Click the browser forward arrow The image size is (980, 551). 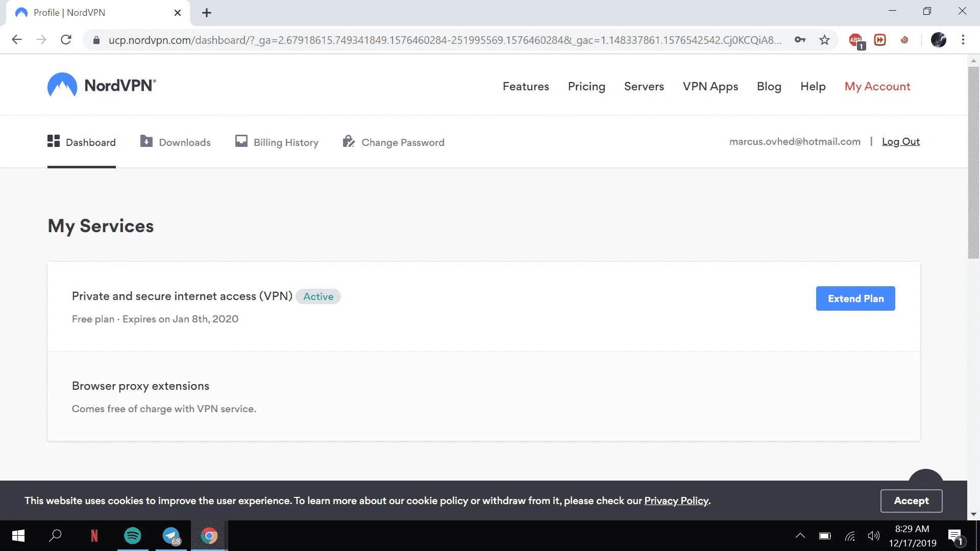pos(41,40)
